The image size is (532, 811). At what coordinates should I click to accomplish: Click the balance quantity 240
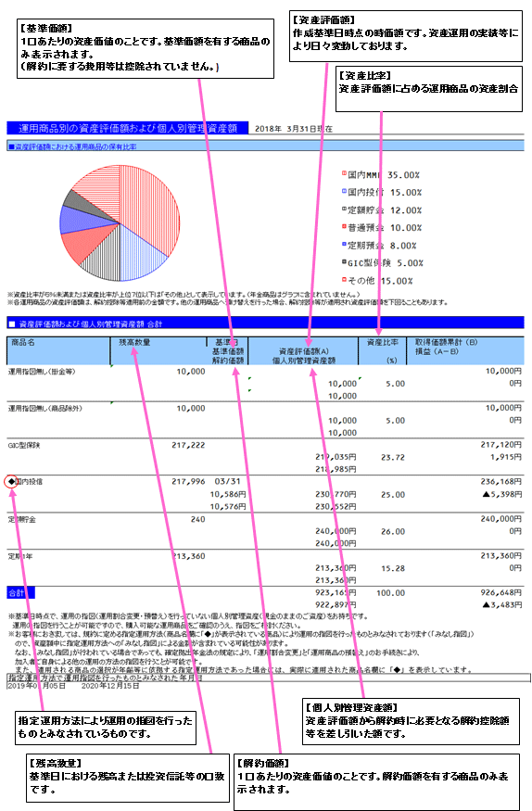coord(198,519)
